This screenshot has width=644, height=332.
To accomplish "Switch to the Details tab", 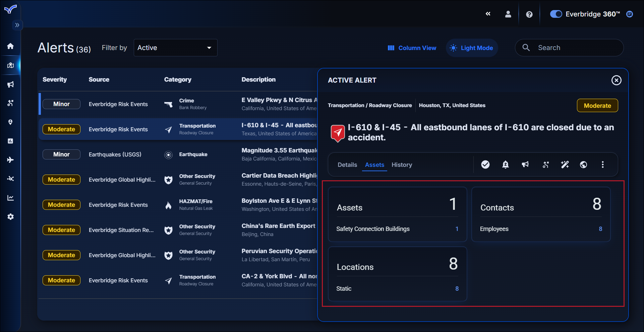I will coord(347,165).
